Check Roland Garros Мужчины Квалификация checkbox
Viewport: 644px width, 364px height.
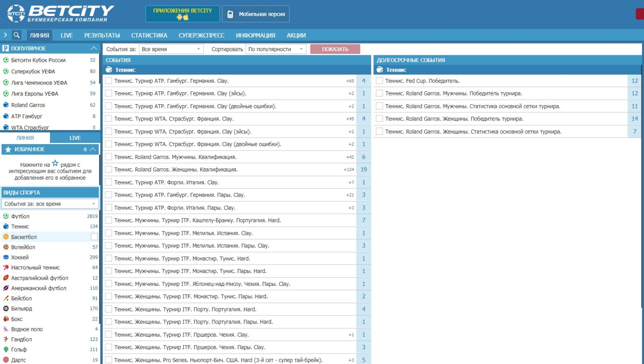108,157
